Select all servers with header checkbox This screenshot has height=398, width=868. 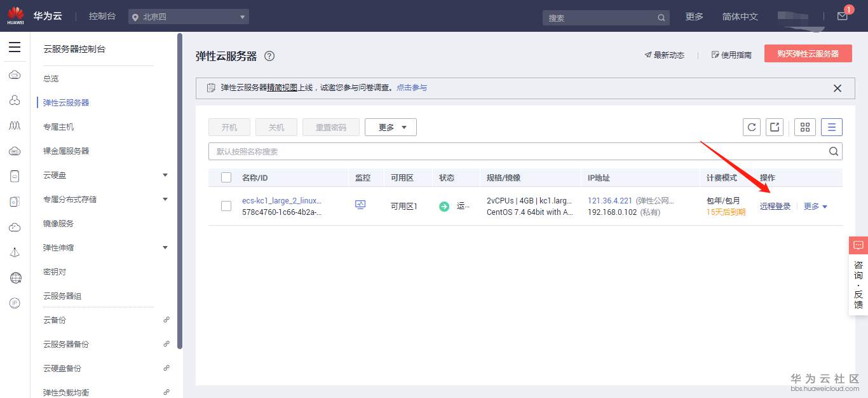point(226,177)
